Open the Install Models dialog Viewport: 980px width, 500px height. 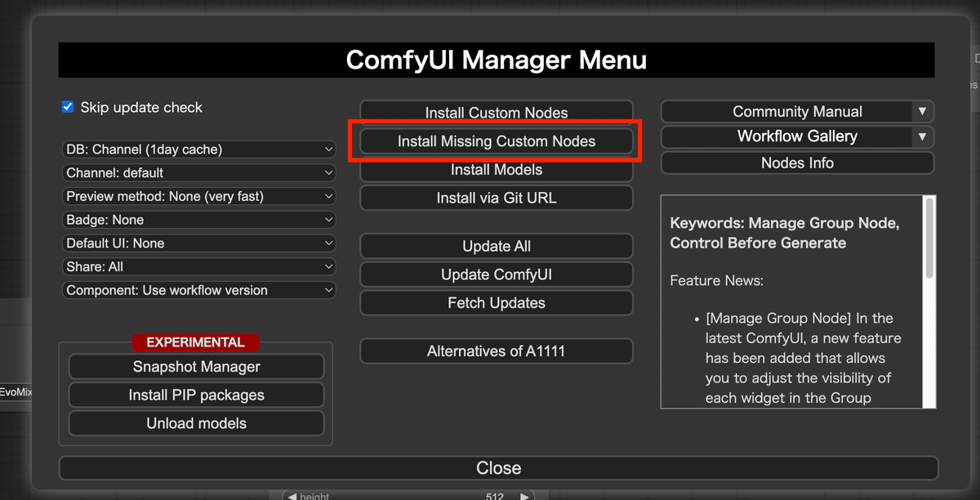(x=497, y=170)
